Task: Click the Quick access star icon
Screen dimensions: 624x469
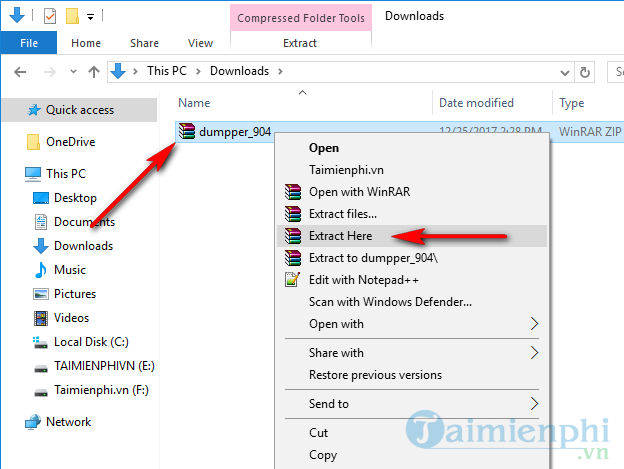Action: [33, 110]
